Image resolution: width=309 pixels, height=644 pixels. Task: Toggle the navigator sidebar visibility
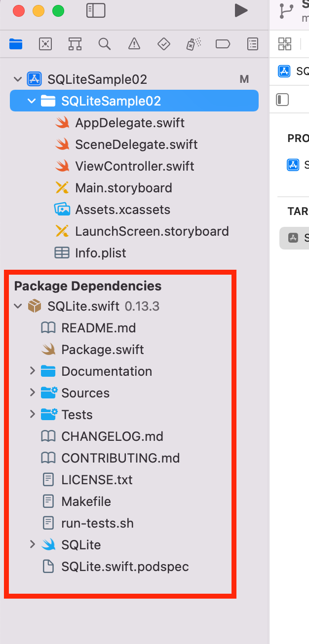pos(96,10)
